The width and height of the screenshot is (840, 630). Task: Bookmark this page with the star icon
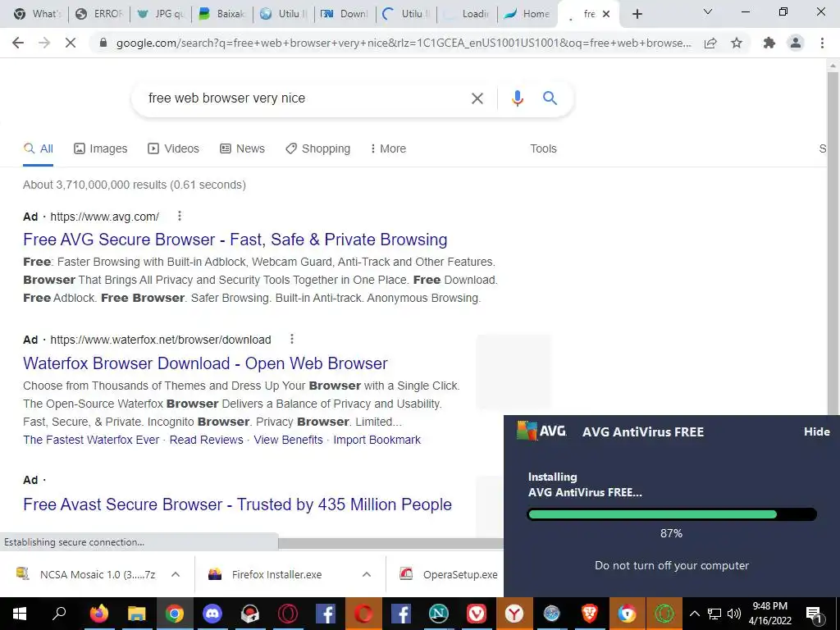[737, 43]
